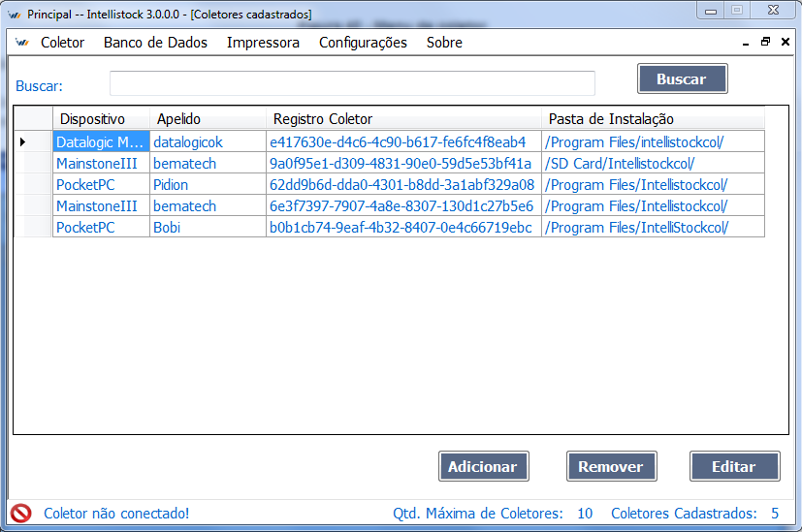Sort by Apelido column header
This screenshot has height=532, width=802.
208,119
